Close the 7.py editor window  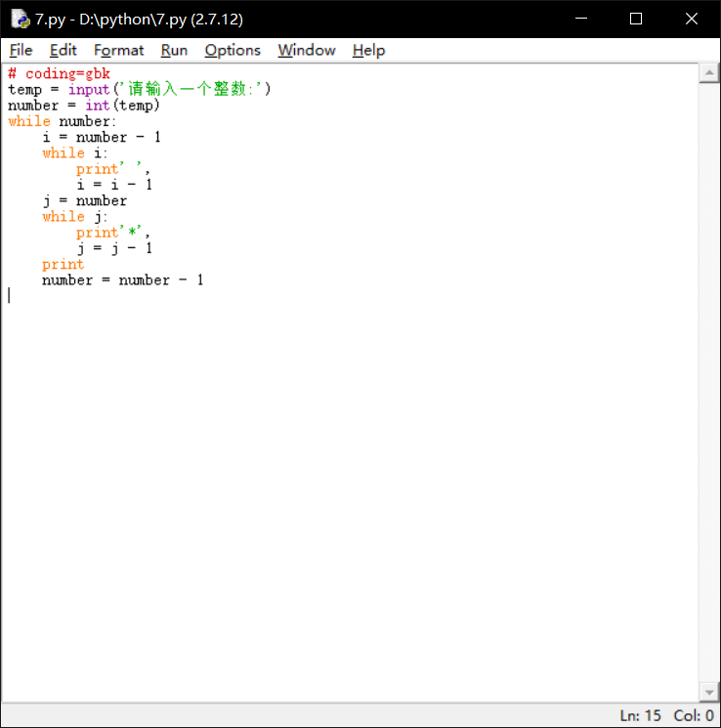point(691,19)
